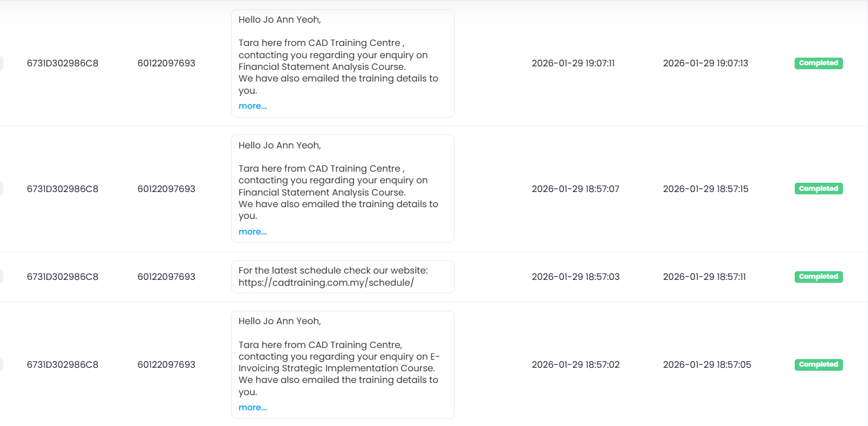This screenshot has width=868, height=426.
Task: Click the Completed badge for the 18:57:05 row
Action: (x=819, y=365)
